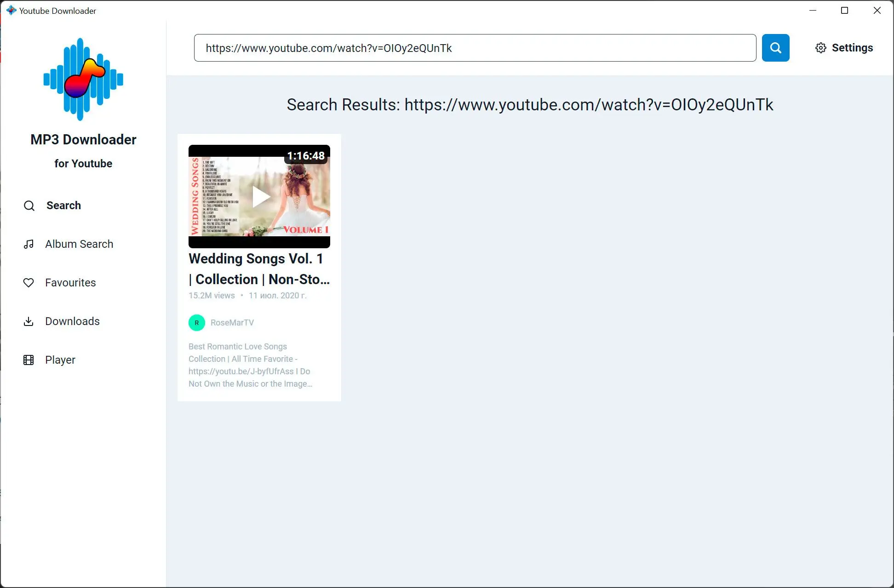Open Album Search panel

[x=79, y=244]
